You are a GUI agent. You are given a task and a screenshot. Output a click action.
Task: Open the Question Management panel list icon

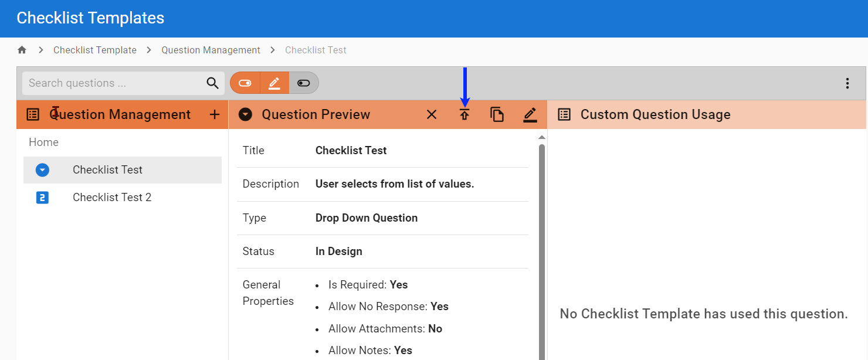[x=33, y=114]
